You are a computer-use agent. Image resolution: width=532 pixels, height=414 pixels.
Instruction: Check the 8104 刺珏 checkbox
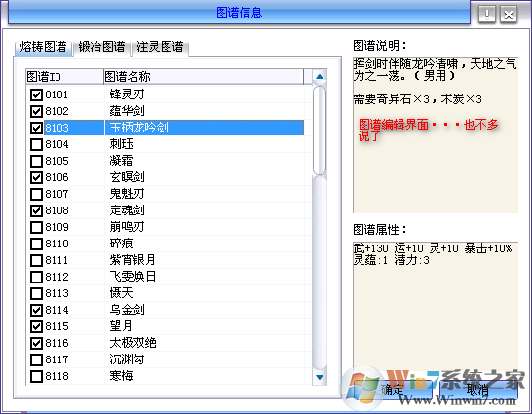pos(36,144)
